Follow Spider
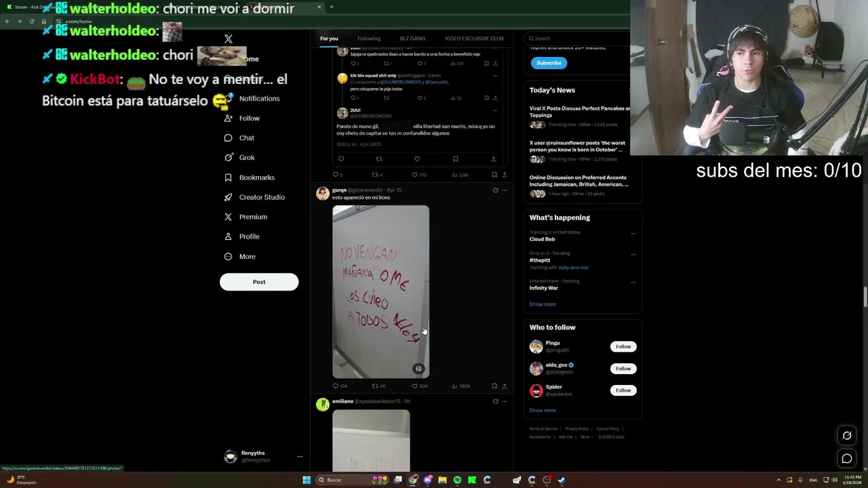868x488 pixels. point(623,390)
